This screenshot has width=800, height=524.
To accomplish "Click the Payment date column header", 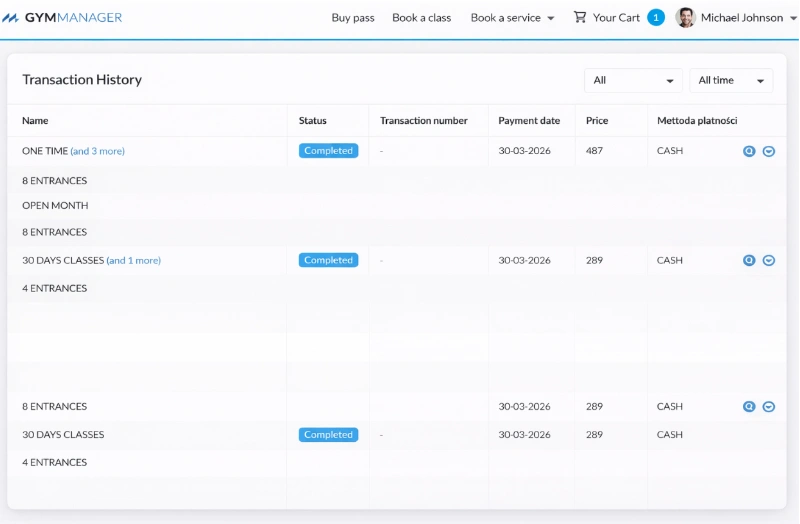I will pyautogui.click(x=529, y=121).
